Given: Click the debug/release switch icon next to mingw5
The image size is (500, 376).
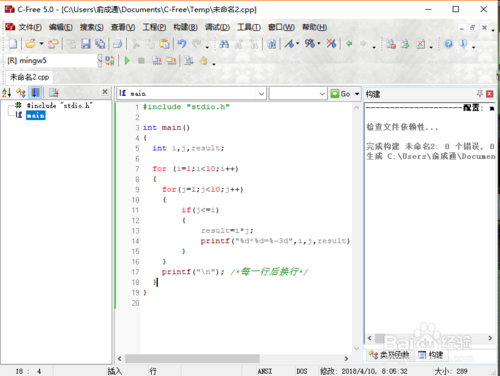Looking at the screenshot, I should click(110, 61).
